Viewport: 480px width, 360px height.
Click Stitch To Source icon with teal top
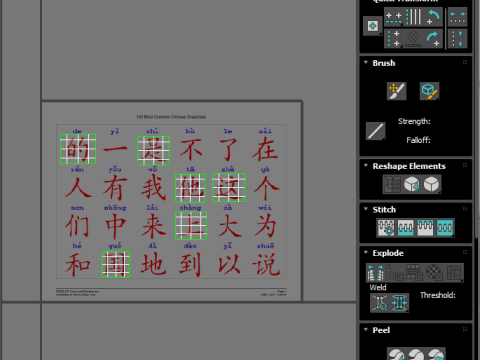pos(425,228)
